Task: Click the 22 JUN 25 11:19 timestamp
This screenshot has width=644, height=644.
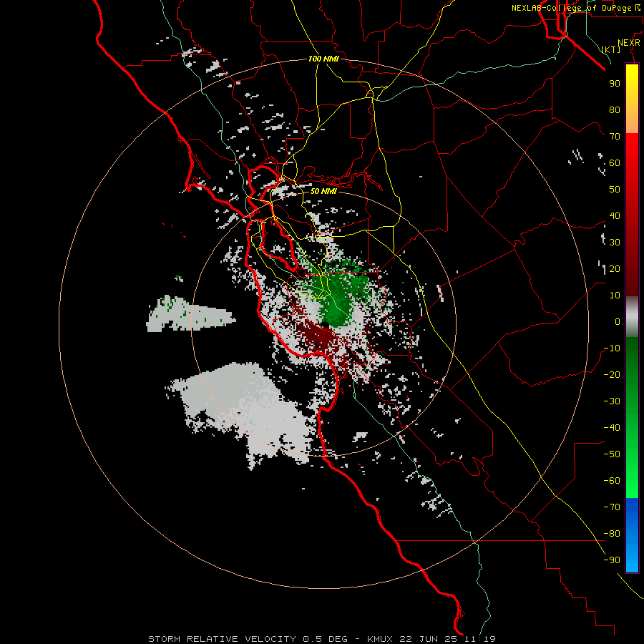Action: [447, 639]
